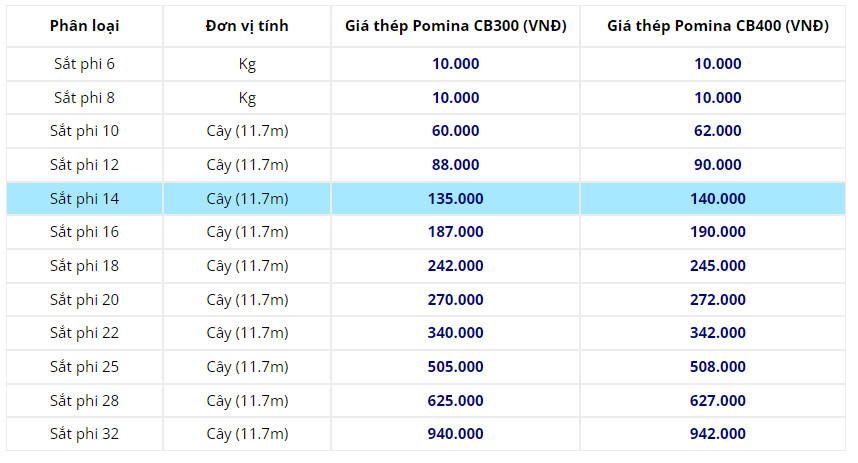Viewport: 858px width, 463px height.
Task: Select the Sắt phi 28 cell
Action: [84, 400]
